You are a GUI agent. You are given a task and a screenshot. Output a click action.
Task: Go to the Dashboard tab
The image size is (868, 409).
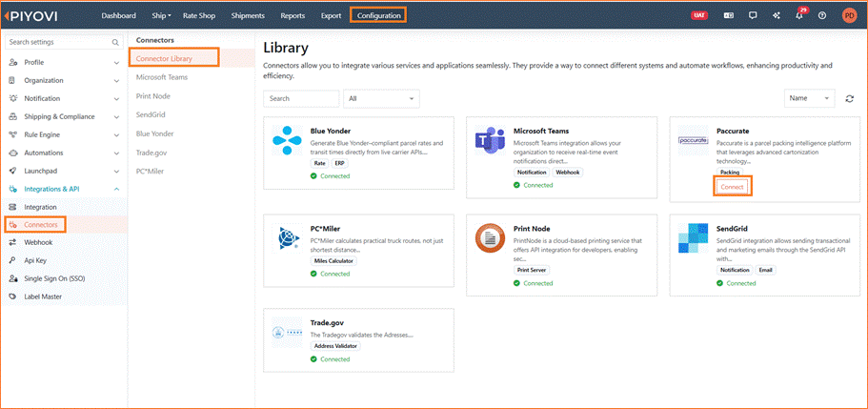click(118, 15)
